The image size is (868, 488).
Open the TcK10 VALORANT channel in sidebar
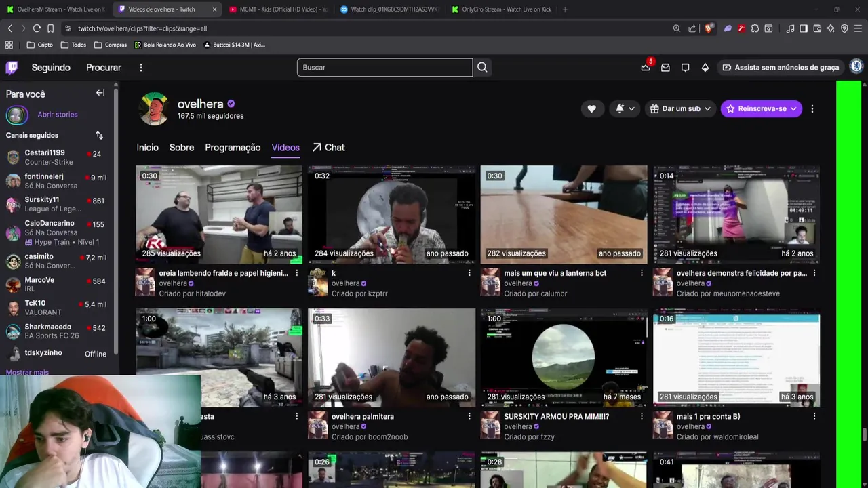point(58,308)
